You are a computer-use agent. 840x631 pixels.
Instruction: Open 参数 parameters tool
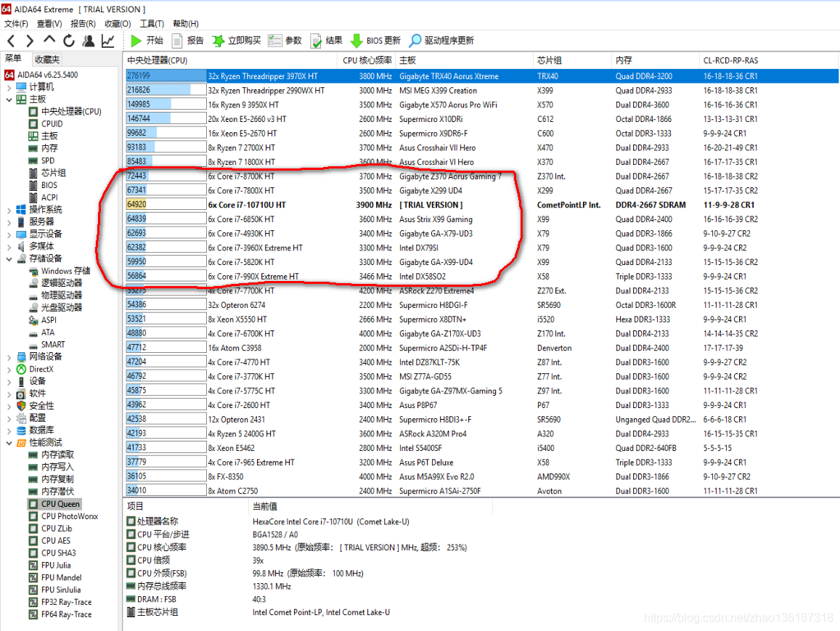point(285,41)
